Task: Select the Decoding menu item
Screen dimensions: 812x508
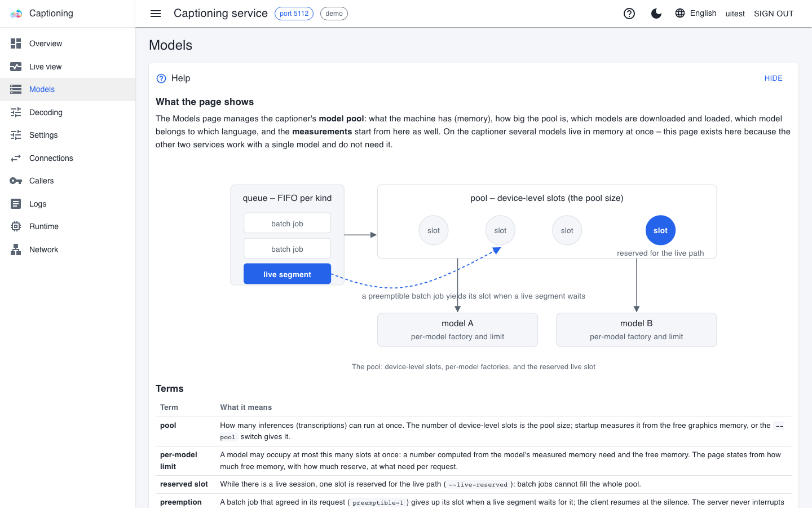Action: [68, 112]
